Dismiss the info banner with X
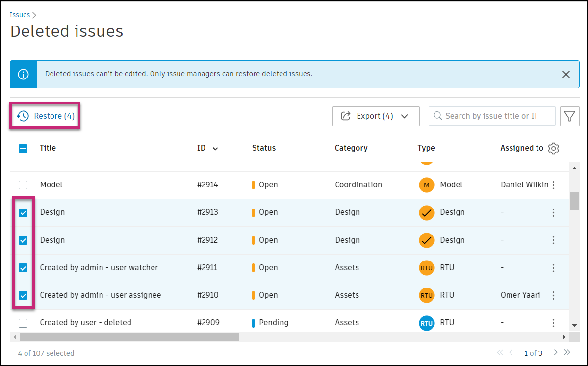Image resolution: width=588 pixels, height=366 pixels. [566, 75]
